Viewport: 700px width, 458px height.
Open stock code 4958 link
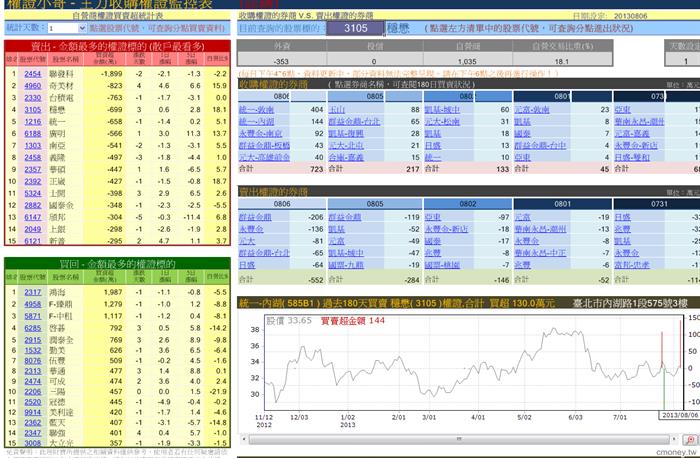33,304
